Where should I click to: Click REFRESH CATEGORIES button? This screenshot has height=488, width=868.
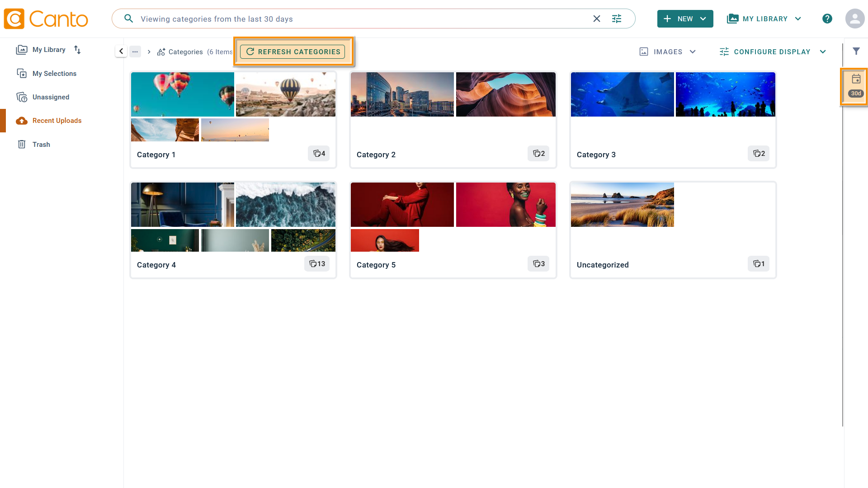(293, 52)
